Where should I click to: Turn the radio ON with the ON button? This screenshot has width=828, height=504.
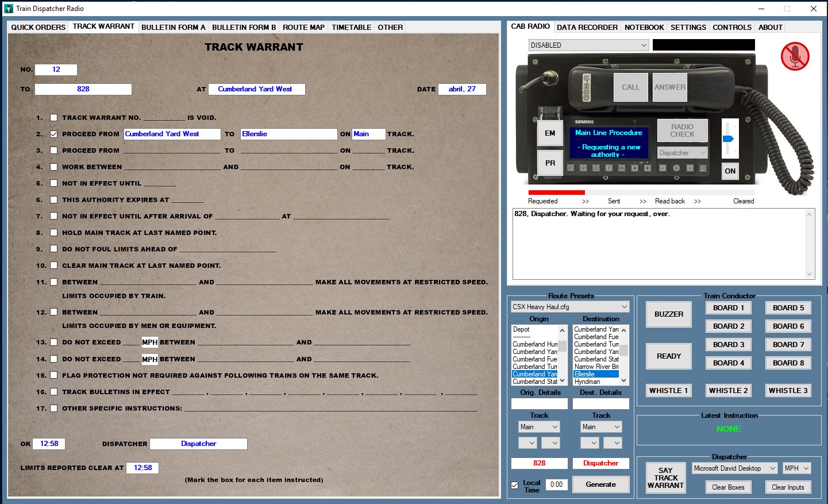click(730, 171)
